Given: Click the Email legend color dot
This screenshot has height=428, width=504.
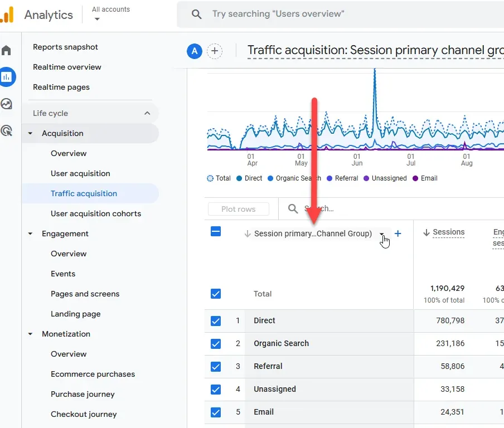Looking at the screenshot, I should coord(415,178).
